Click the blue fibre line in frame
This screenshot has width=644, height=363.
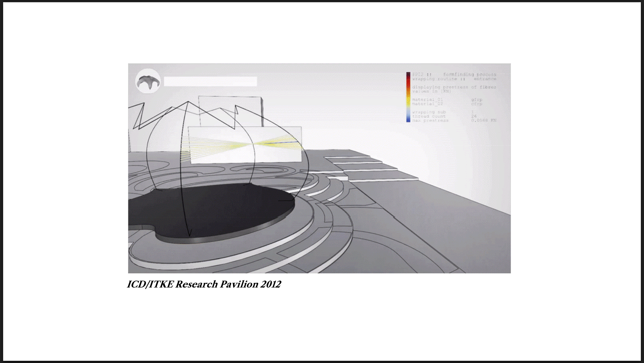tap(281, 142)
